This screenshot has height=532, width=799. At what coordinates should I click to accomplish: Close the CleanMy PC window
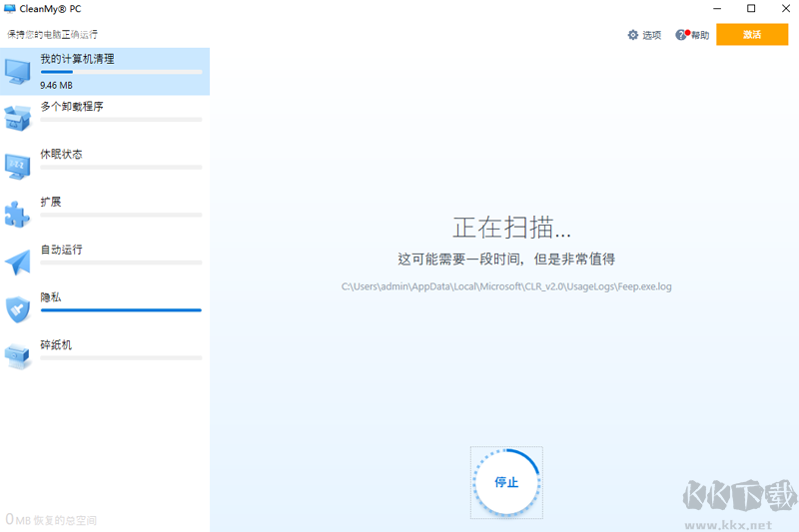786,9
